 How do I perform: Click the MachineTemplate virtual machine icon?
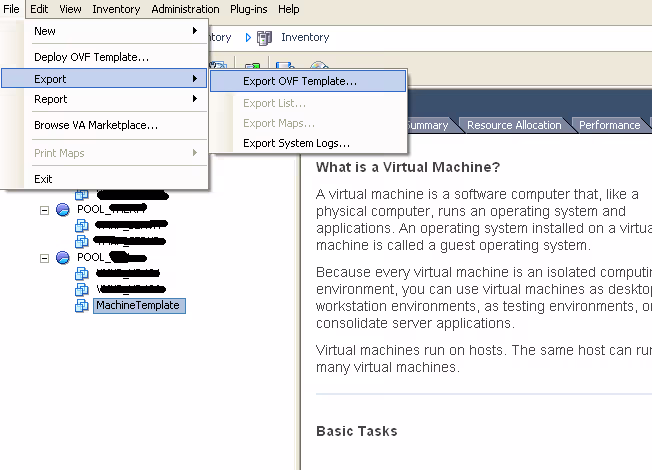(82, 305)
